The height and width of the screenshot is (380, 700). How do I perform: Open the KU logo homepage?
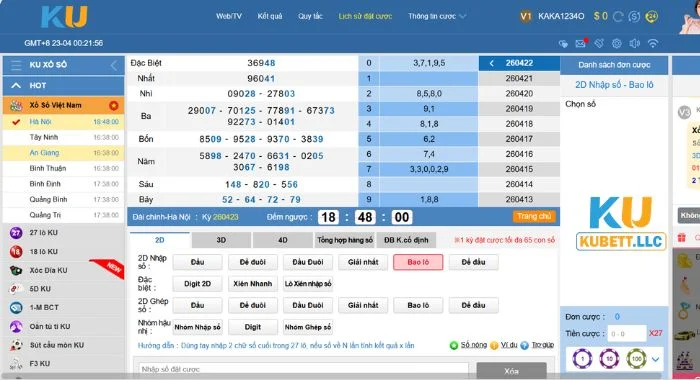tap(64, 17)
